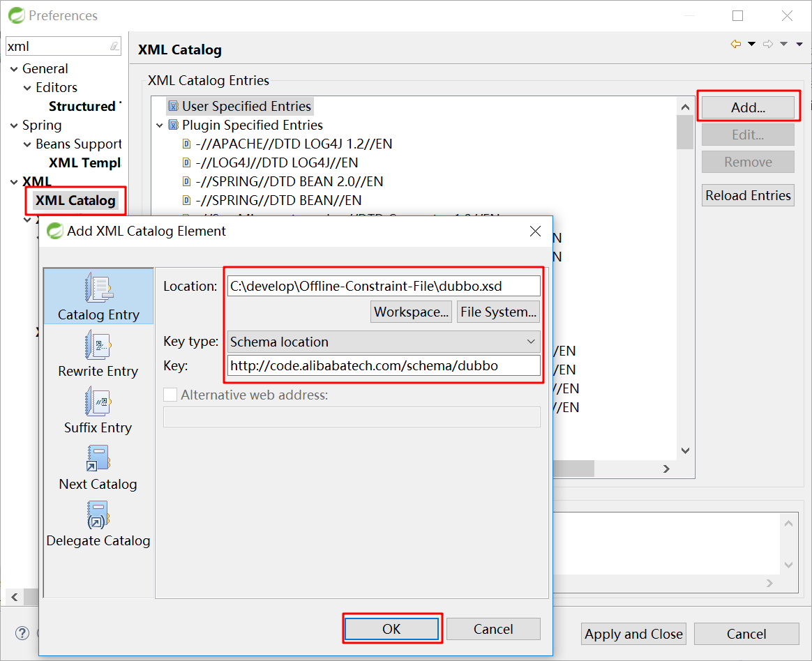Click the forward navigation arrow in Preferences
The height and width of the screenshot is (661, 812).
coord(768,44)
